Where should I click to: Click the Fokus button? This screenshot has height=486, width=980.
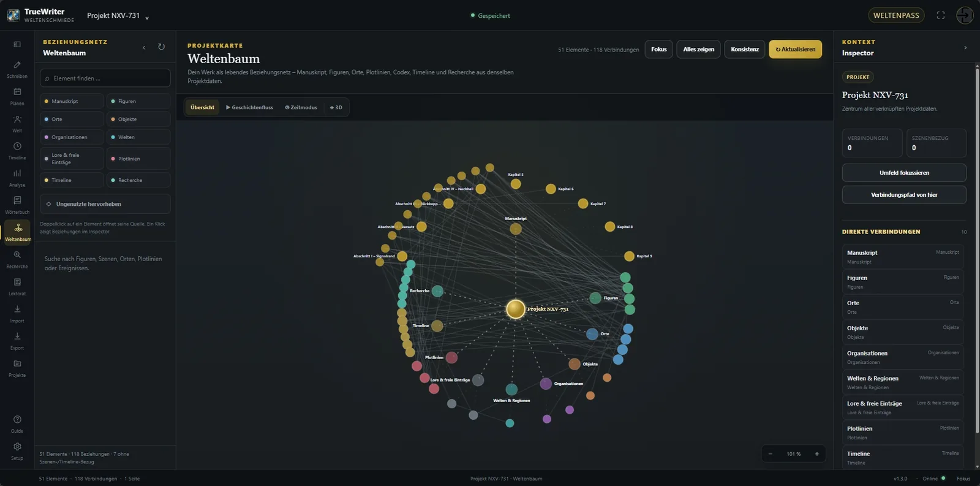click(x=659, y=49)
